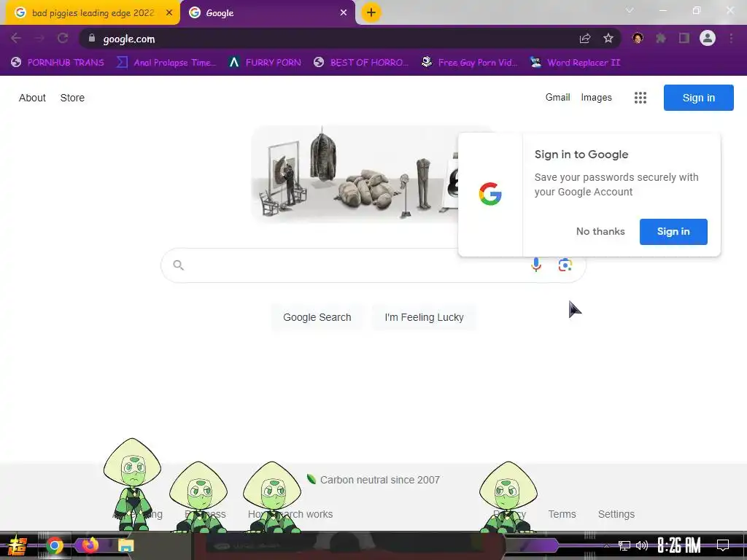The height and width of the screenshot is (560, 747).
Task: Close the Google tab
Action: click(344, 13)
